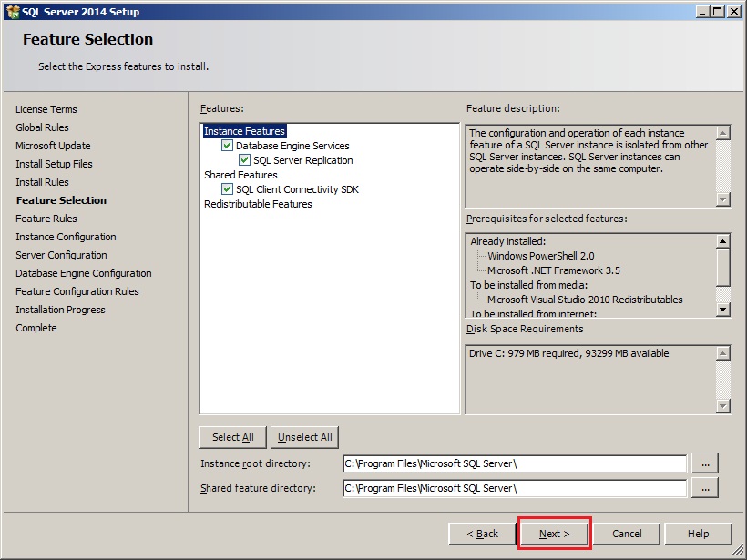Click 'To be installed from media:' heading
Viewport: 747px width, 560px height.
point(528,285)
